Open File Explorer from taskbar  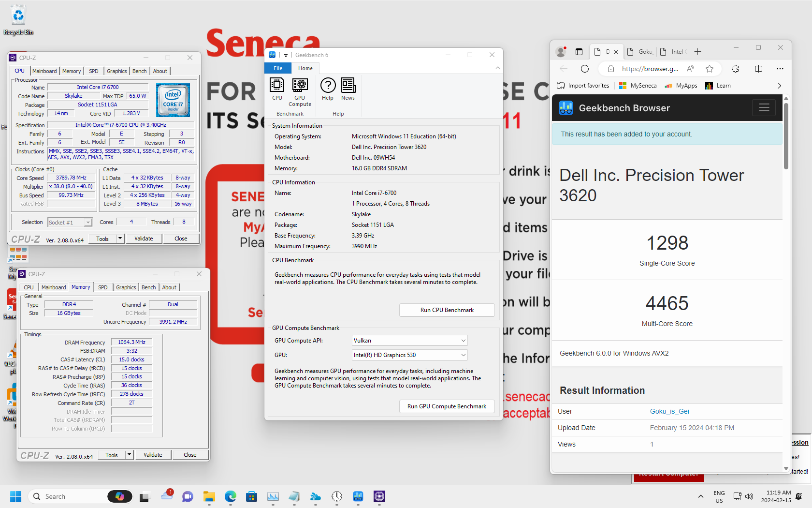(209, 496)
